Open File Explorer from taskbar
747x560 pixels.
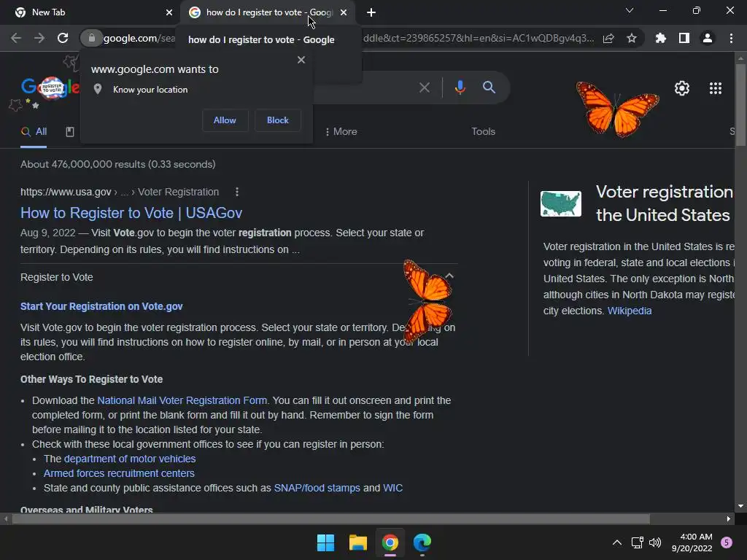[357, 542]
